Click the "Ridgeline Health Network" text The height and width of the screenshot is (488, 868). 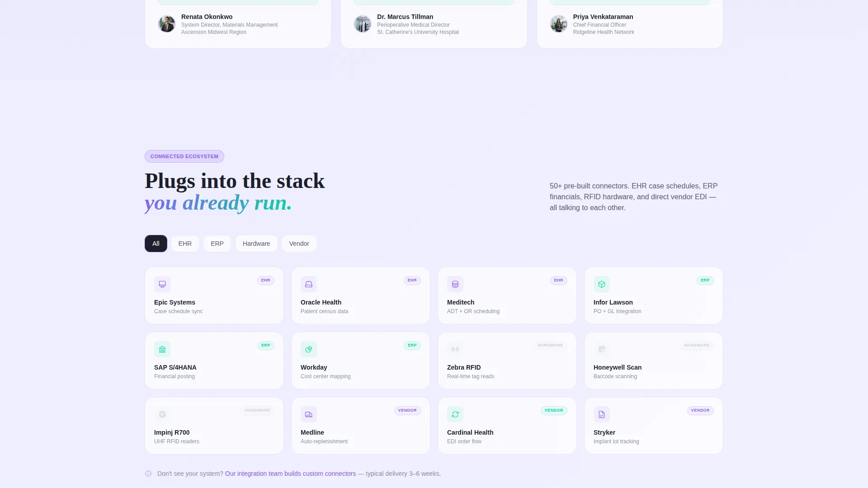[x=604, y=32]
